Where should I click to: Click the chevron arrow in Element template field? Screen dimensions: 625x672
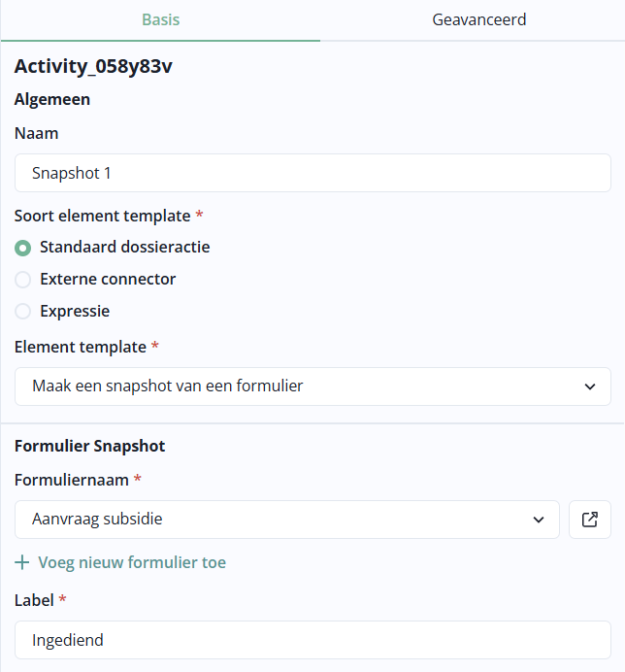click(x=590, y=386)
